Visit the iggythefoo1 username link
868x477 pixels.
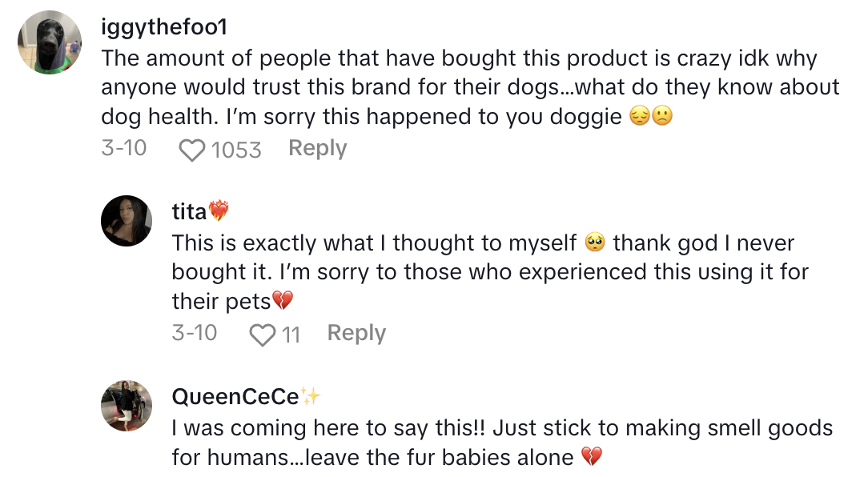click(x=164, y=26)
